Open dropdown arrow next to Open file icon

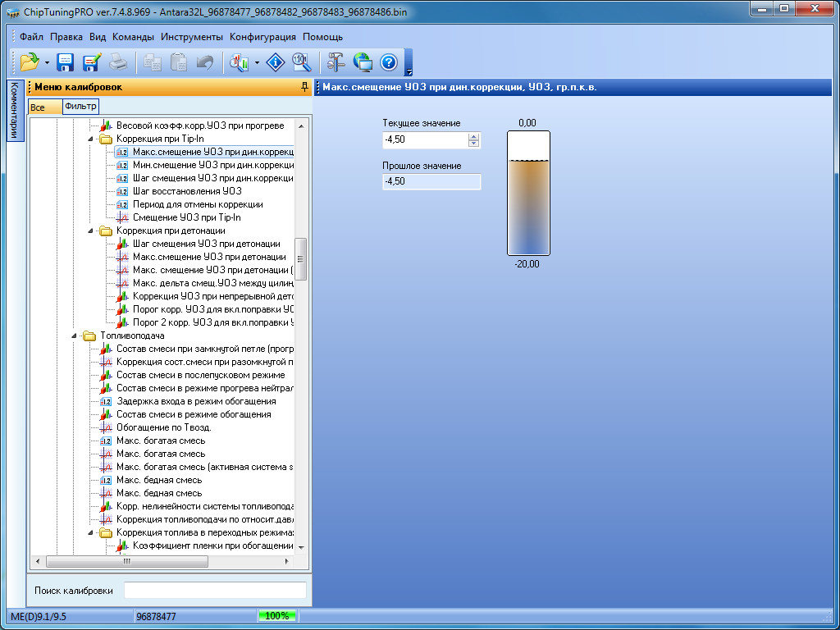tap(48, 62)
